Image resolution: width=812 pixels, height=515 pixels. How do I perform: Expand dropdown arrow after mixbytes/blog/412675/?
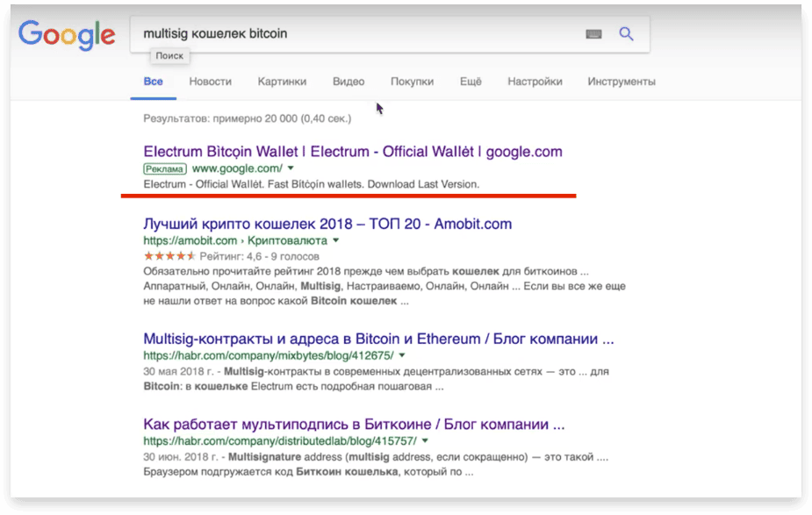click(x=402, y=355)
